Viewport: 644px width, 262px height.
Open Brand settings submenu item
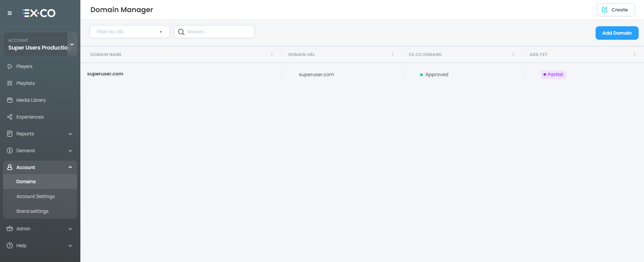[x=40, y=211]
